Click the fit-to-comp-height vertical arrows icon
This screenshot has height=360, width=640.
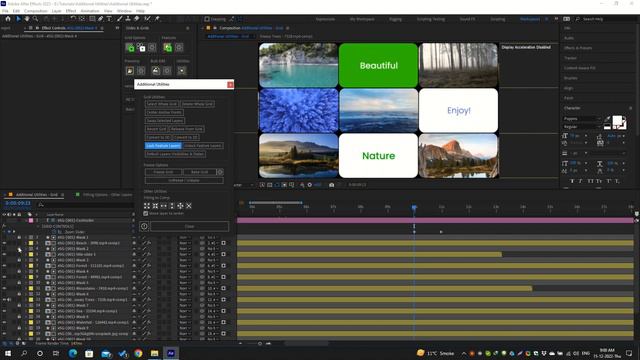[x=172, y=206]
